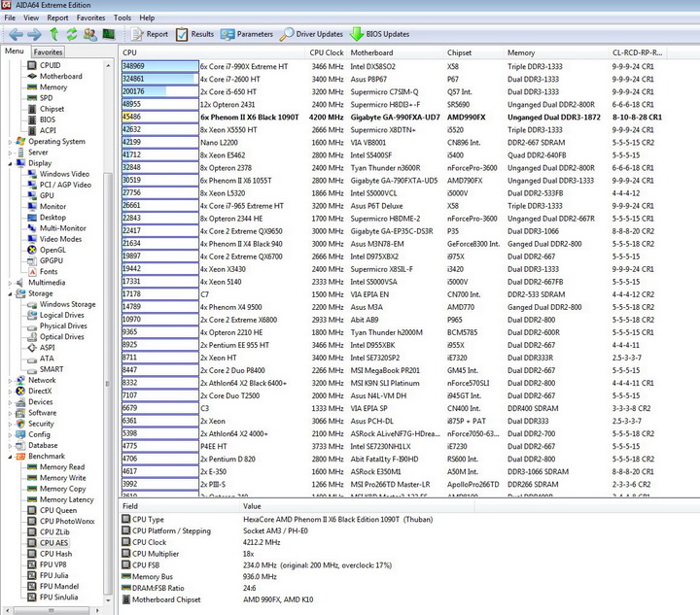This screenshot has width=700, height=615.
Task: Switch to the Menu tab in the sidebar
Action: (x=15, y=51)
